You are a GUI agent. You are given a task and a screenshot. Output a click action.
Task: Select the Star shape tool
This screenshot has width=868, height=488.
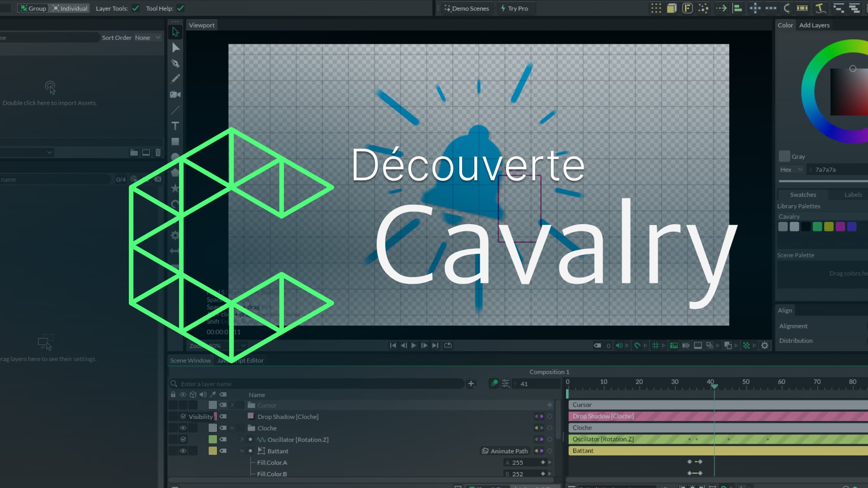point(175,188)
